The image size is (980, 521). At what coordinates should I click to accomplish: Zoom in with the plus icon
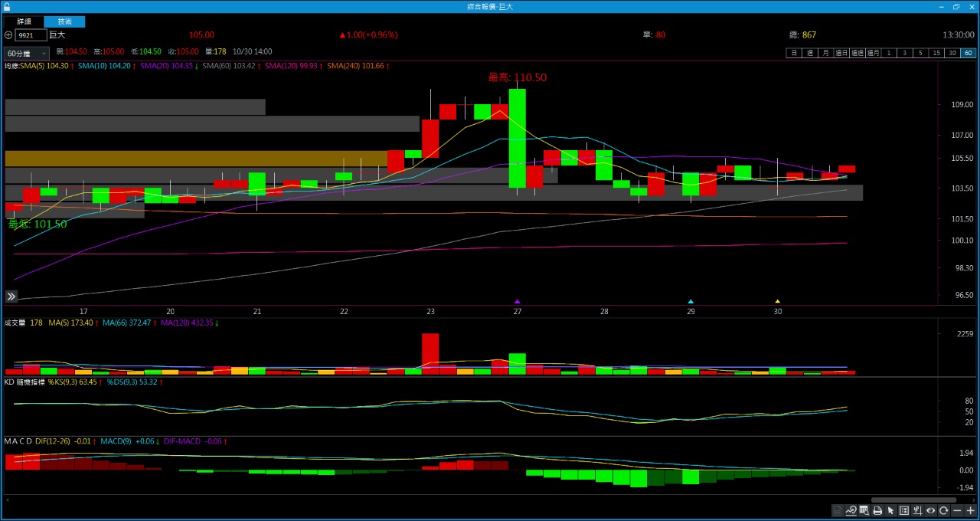(971, 510)
